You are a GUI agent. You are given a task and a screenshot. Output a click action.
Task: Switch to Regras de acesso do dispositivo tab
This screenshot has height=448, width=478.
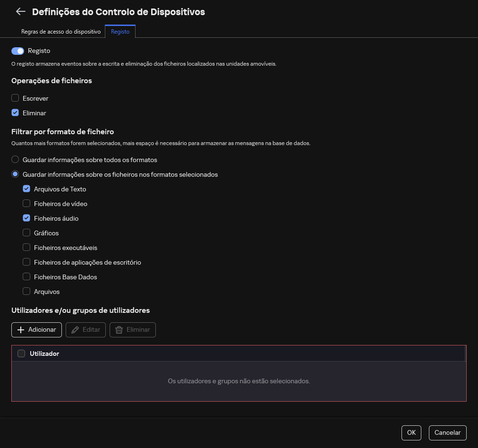point(61,31)
